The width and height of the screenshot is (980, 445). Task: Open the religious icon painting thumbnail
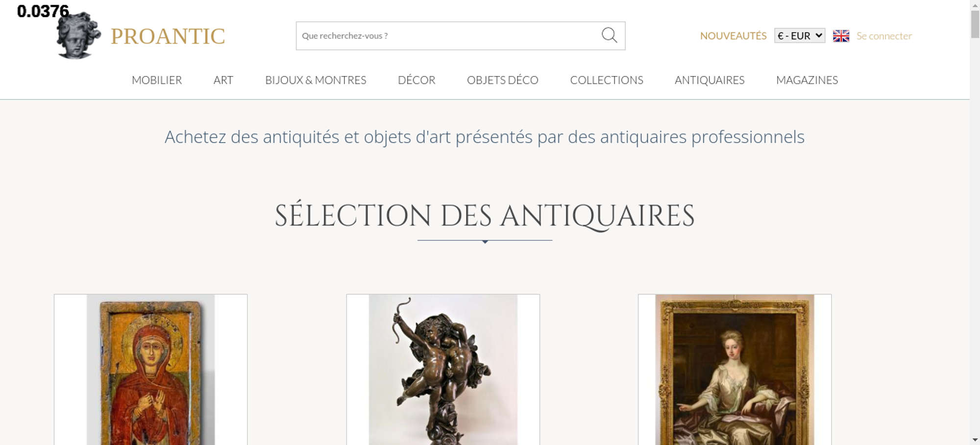(x=151, y=370)
